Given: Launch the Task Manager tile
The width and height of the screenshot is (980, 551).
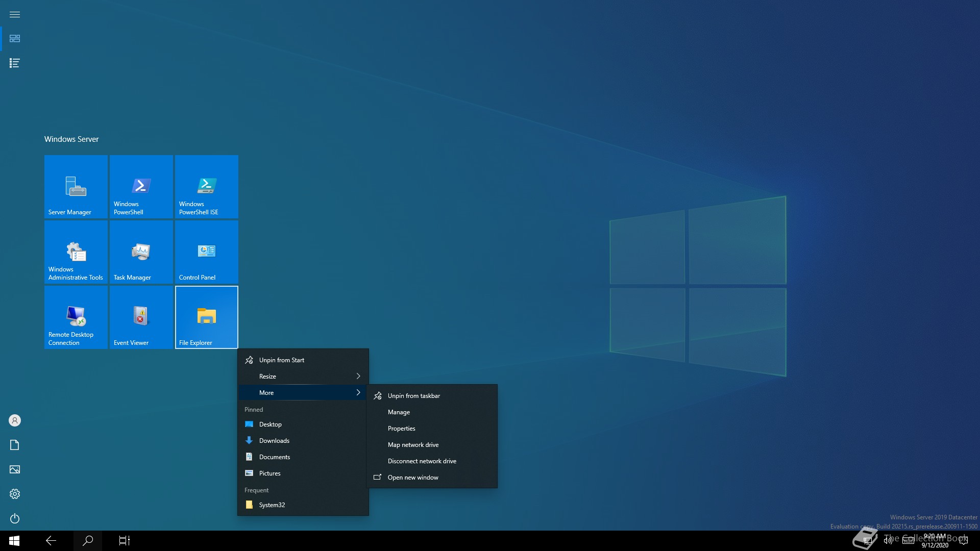Looking at the screenshot, I should (x=141, y=252).
